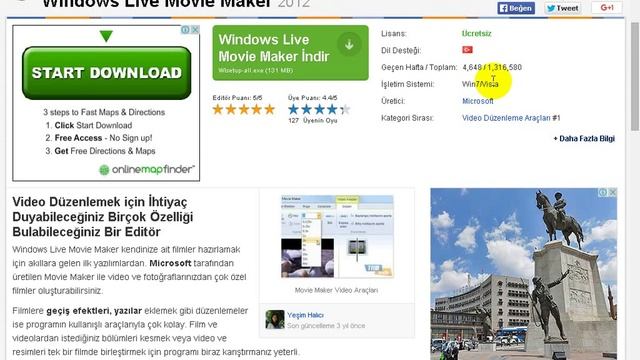
Task: Click the AdChoices info icon on map ad
Action: pyautogui.click(x=185, y=30)
